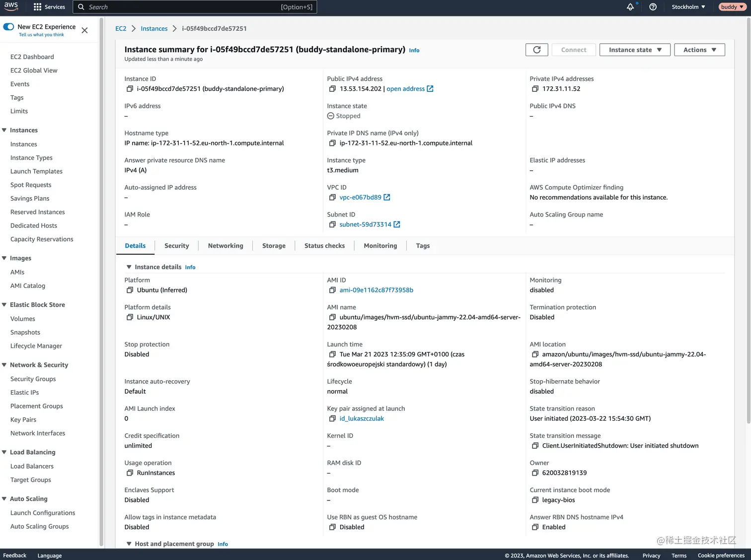Open Security Groups in sidebar
Image resolution: width=751 pixels, height=560 pixels.
coord(33,379)
